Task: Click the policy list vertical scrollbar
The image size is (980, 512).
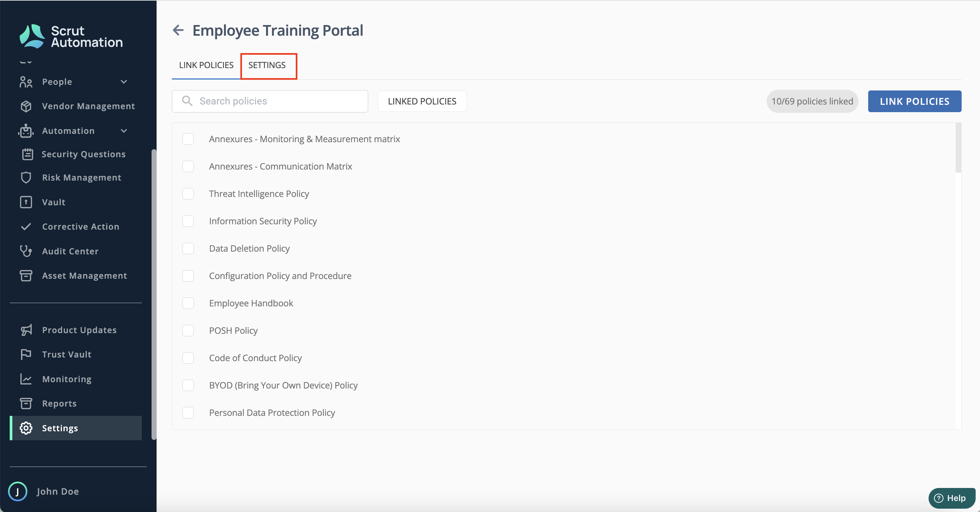Action: pos(958,148)
